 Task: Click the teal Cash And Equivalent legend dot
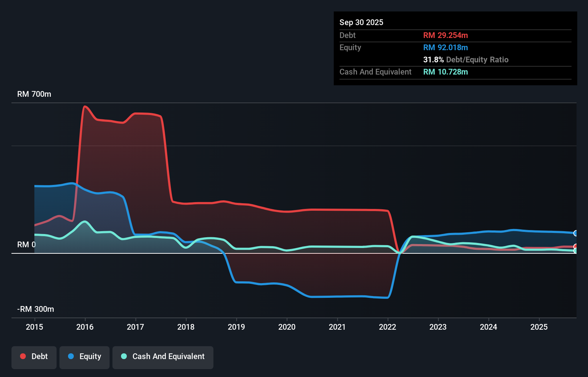pos(124,357)
